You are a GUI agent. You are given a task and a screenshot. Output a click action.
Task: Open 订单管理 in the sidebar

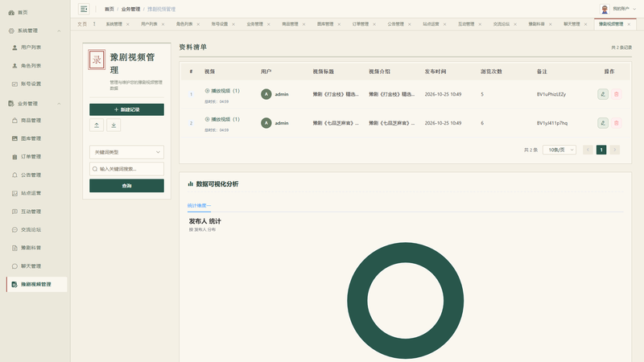(27, 157)
